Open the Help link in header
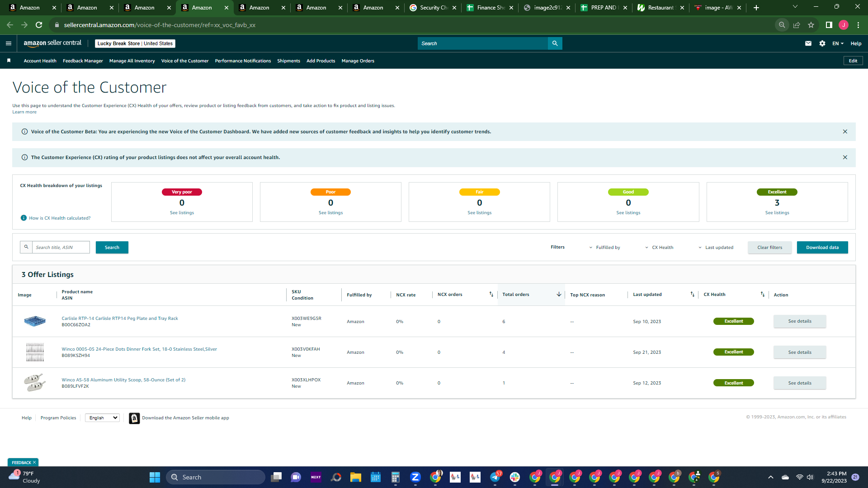Screen dimensions: 868x488 tap(856, 43)
